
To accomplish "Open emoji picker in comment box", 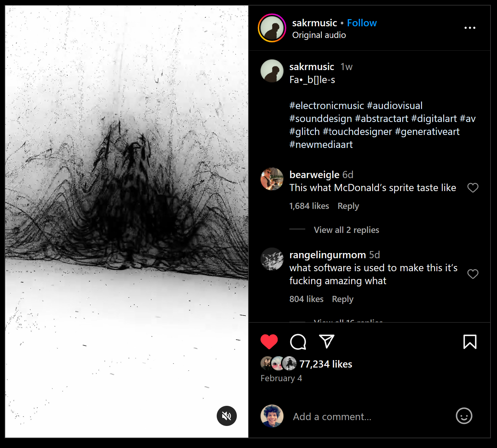I will tap(464, 416).
